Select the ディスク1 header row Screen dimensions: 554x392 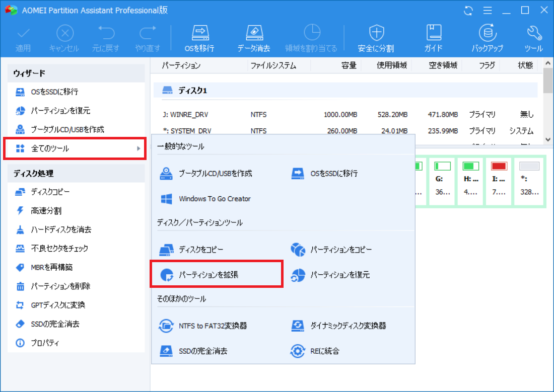345,91
